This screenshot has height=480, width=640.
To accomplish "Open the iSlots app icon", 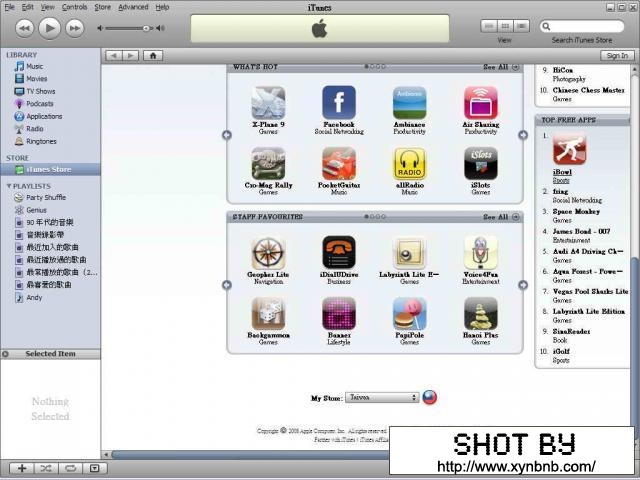I will click(480, 164).
